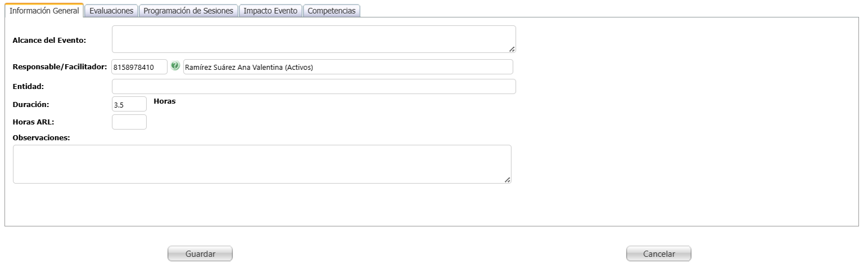Screen dimensions: 868x276
Task: Focus the Horas ARL input box
Action: point(129,122)
